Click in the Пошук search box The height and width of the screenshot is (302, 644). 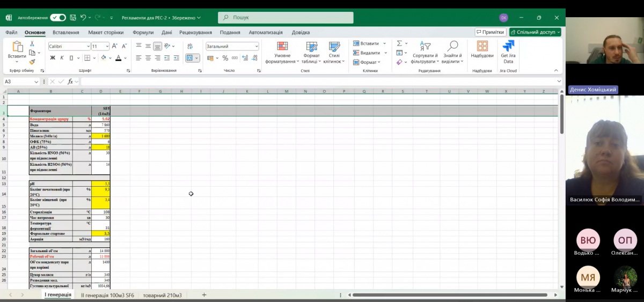click(290, 18)
